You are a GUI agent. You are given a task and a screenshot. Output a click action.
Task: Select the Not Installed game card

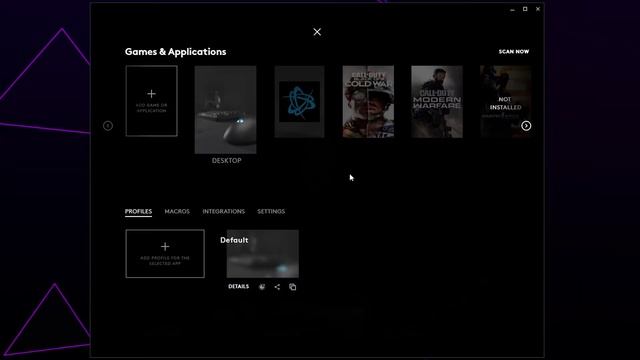coord(505,102)
